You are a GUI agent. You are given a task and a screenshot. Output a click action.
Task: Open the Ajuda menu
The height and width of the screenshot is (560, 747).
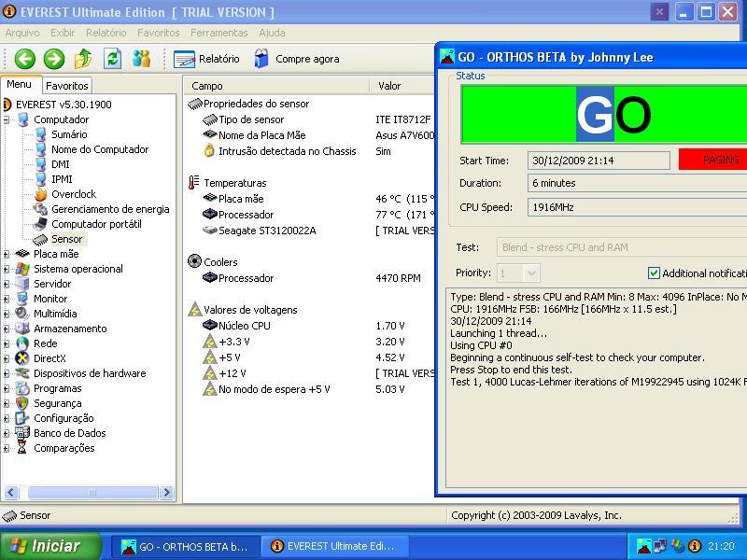(x=272, y=33)
